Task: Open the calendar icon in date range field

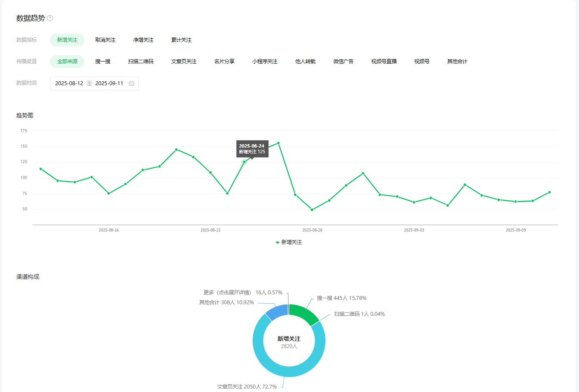Action: tap(131, 83)
